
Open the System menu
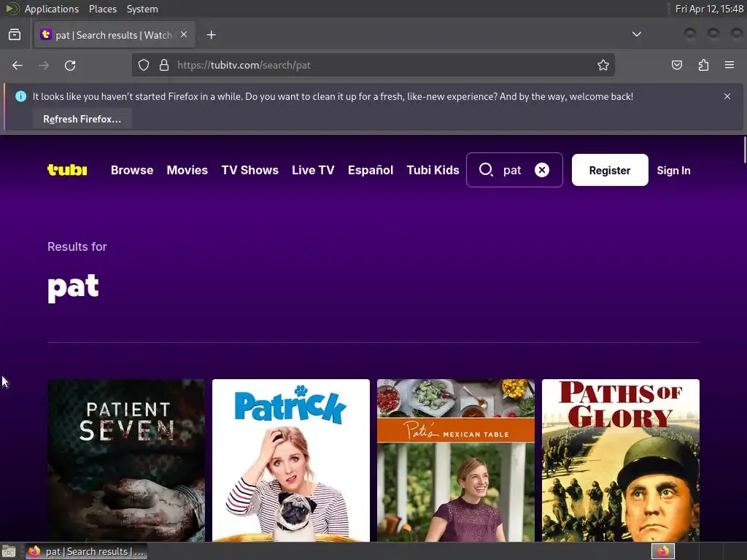pyautogui.click(x=142, y=9)
